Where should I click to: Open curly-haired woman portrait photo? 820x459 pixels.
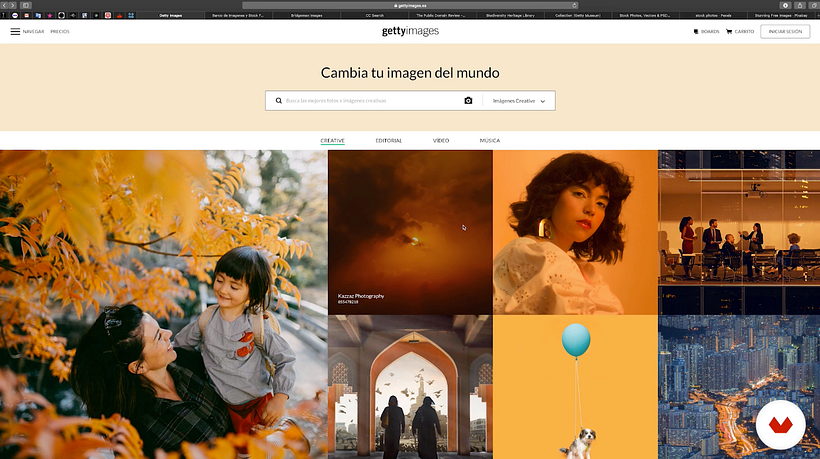[575, 232]
